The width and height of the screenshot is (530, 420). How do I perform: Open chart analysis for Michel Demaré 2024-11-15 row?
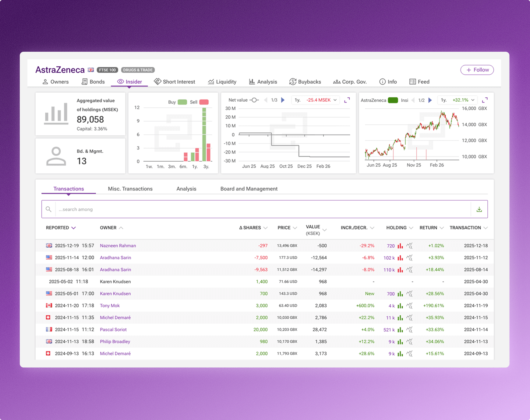click(x=409, y=318)
